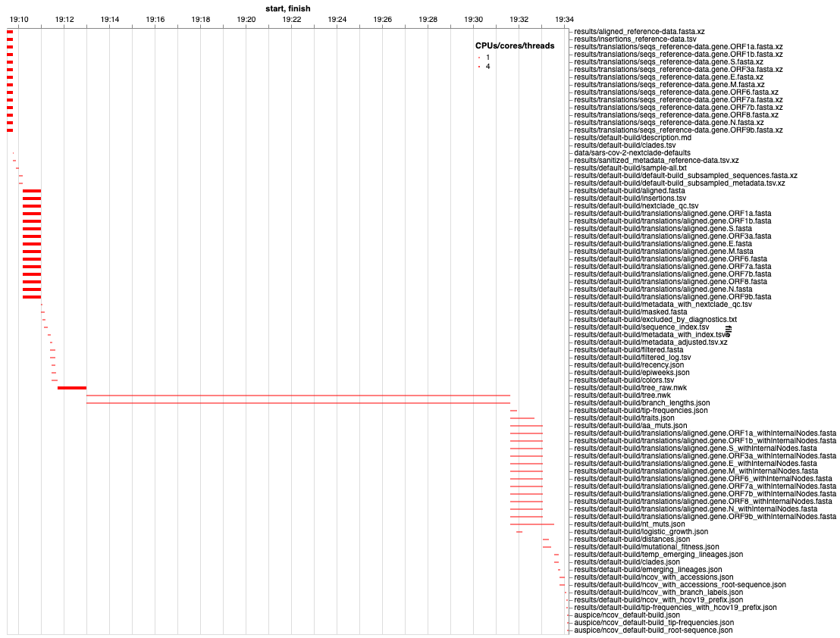
Task: Click the aligned_reference-data.fasta.xz duration bar
Action: coord(10,32)
